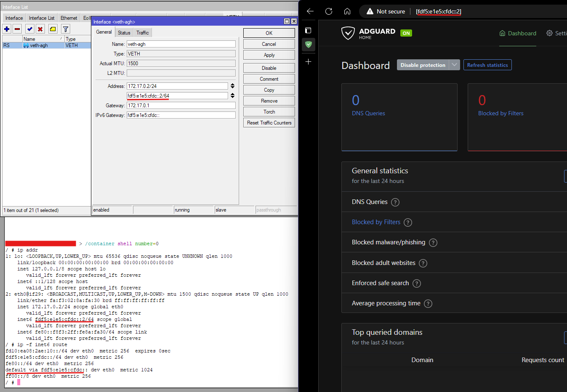Open the Ethernet tab in Interface List
Screen dimensions: 567x392
click(x=69, y=18)
